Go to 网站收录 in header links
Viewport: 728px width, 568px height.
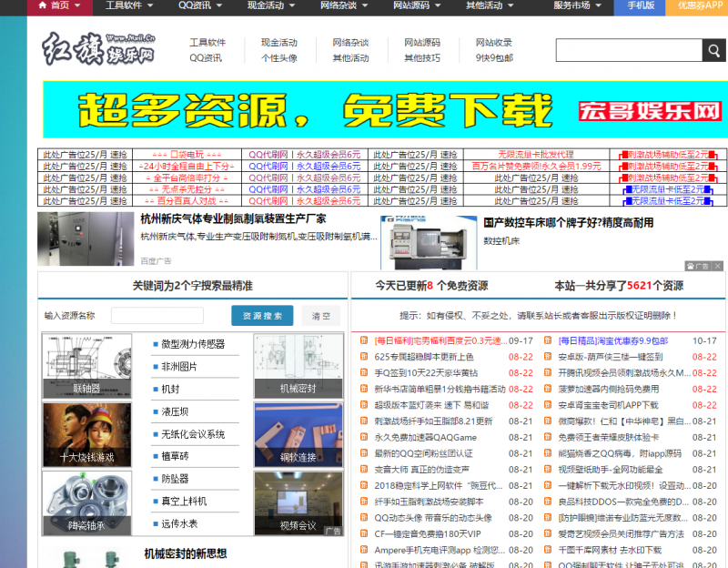493,43
